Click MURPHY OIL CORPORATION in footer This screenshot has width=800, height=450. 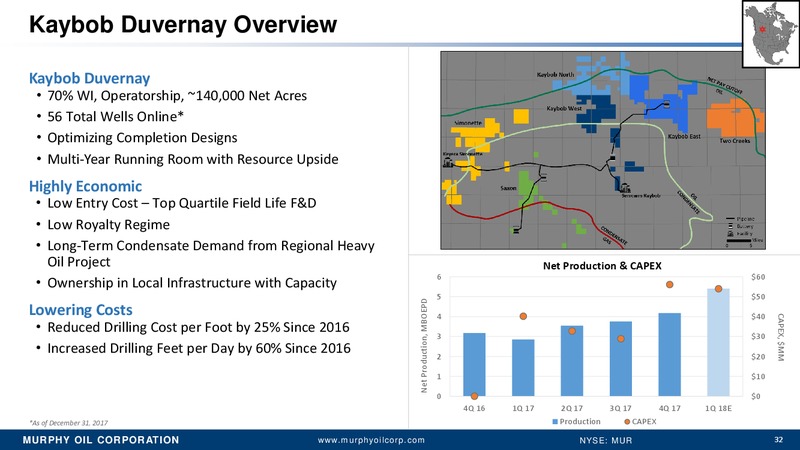pyautogui.click(x=101, y=440)
